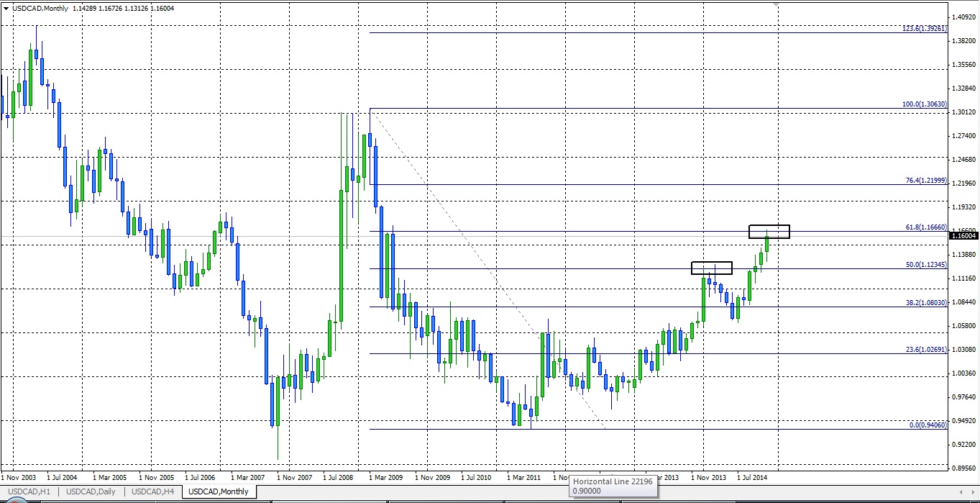The width and height of the screenshot is (980, 503).
Task: Click the 61.8(1.16660) Fibonacci level label
Action: click(926, 227)
